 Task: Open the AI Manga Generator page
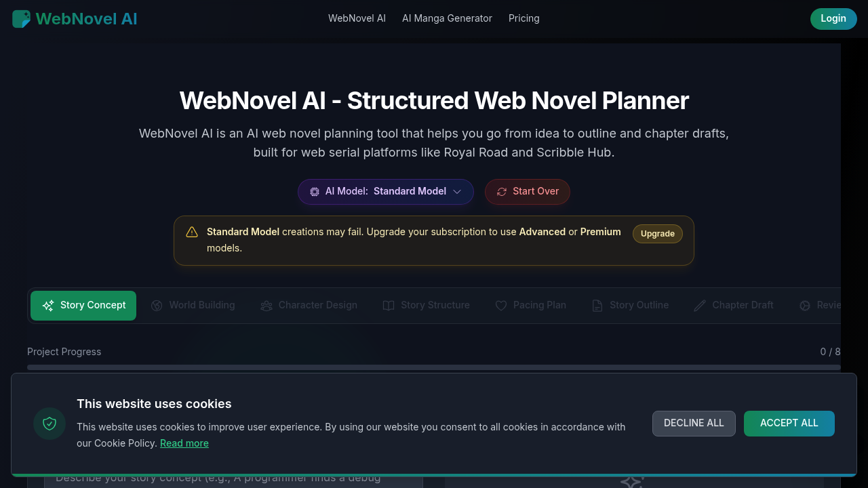pos(447,18)
